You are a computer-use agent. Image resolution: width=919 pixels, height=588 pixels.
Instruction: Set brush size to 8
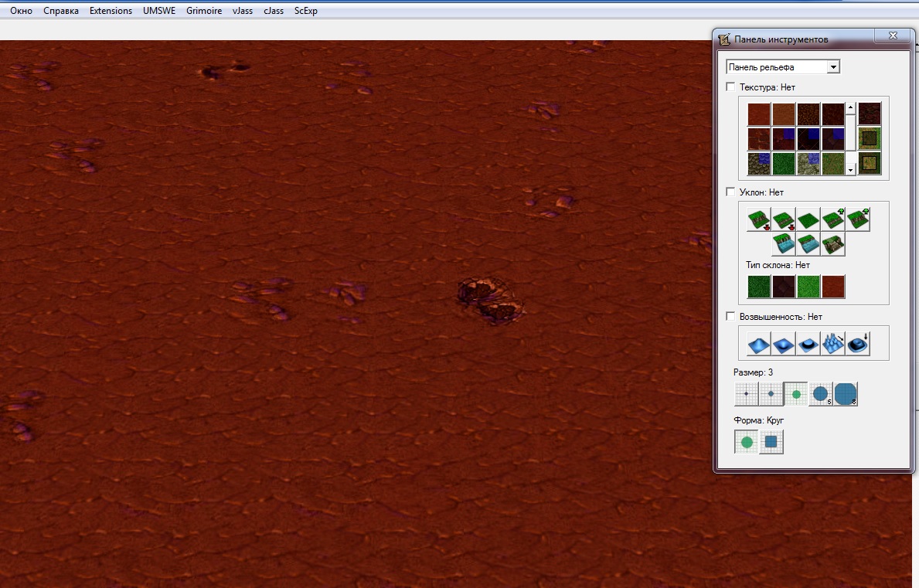click(x=845, y=394)
